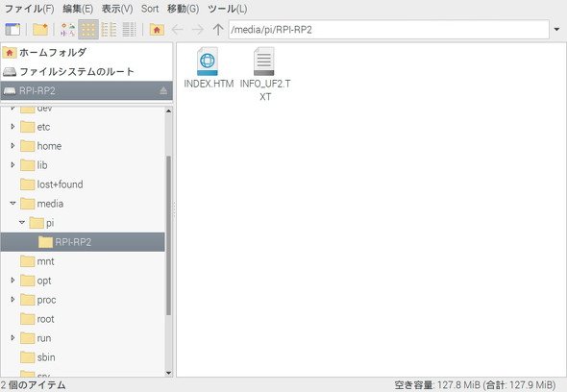Go up to parent folder arrow
Screen dimensions: 567x392
click(x=218, y=29)
